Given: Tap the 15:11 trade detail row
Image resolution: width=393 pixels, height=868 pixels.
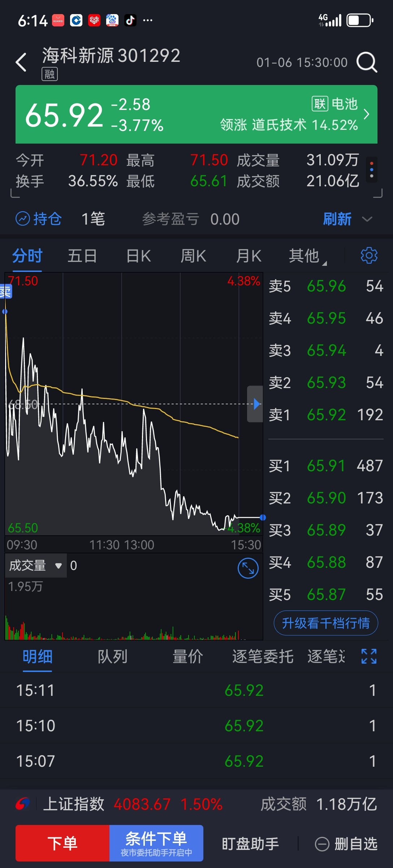Looking at the screenshot, I should (196, 690).
